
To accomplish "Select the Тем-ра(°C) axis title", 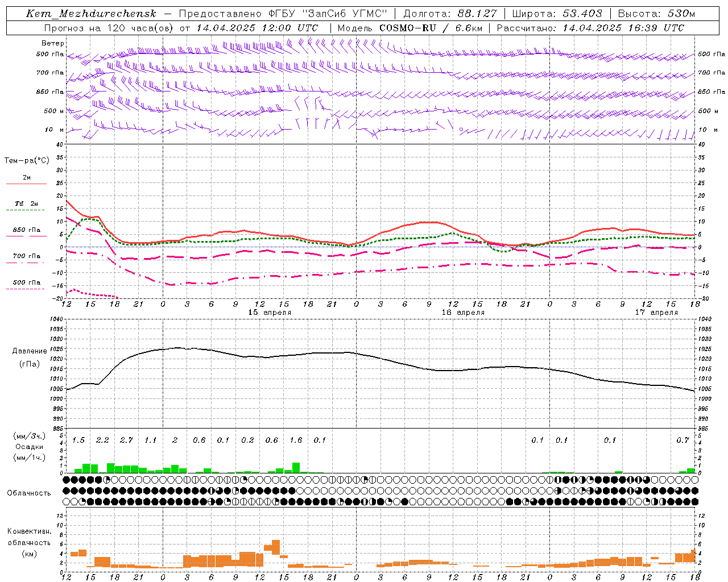I will tap(27, 161).
